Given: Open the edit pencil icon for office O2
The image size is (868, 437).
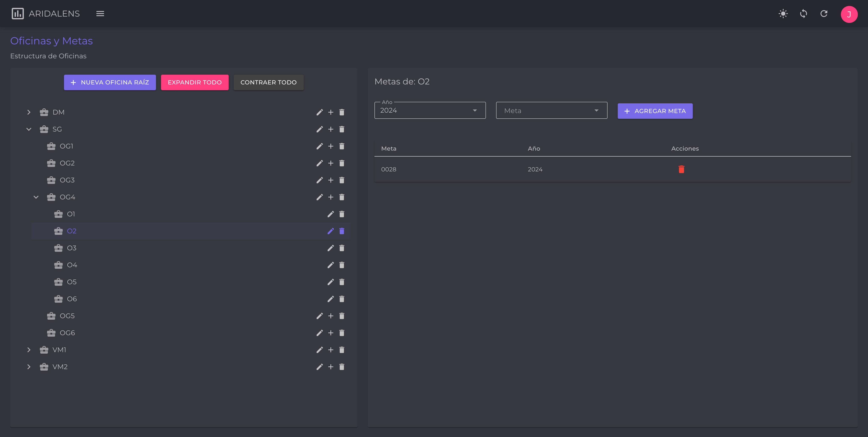Looking at the screenshot, I should 331,231.
